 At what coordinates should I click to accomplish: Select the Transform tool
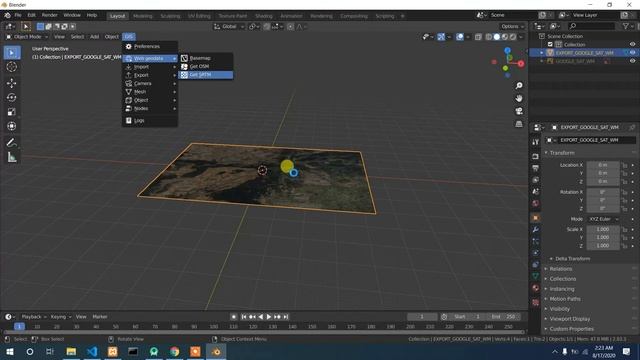tap(12, 126)
